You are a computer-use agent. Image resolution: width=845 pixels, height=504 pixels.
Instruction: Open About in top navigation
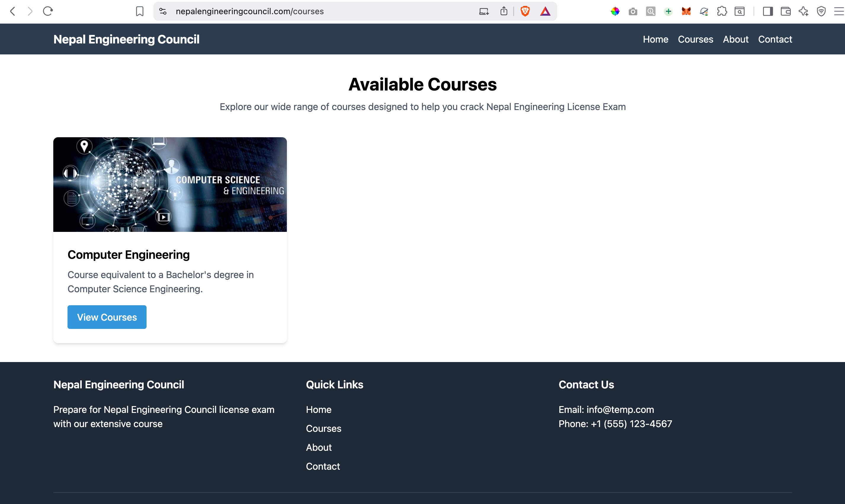coord(735,39)
